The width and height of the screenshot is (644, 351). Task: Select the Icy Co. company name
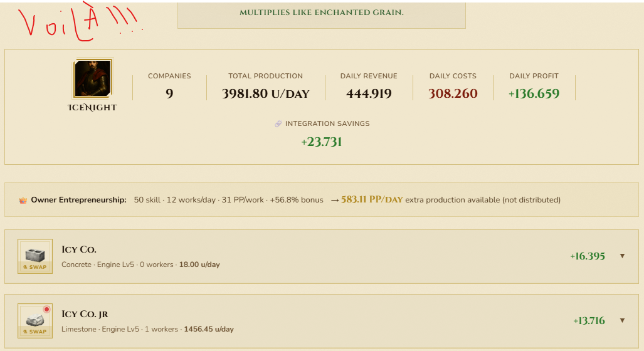click(x=79, y=249)
